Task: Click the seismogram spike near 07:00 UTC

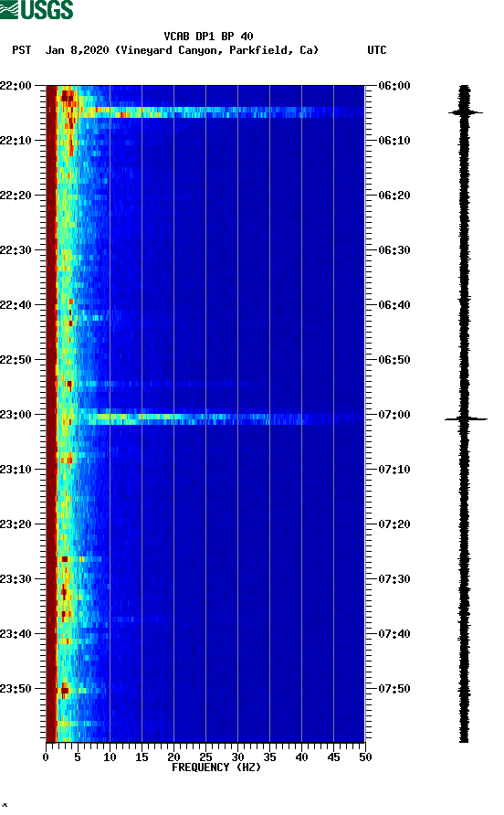Action: (466, 419)
